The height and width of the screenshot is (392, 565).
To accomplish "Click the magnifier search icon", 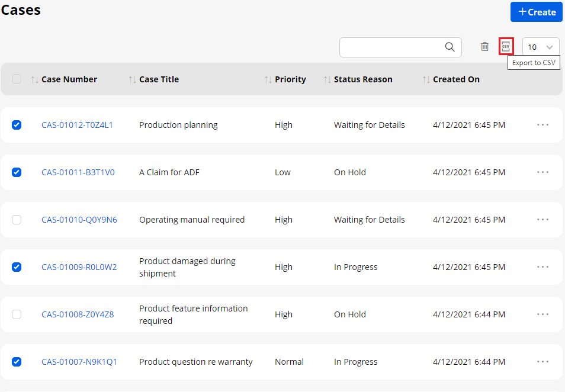I will point(450,47).
